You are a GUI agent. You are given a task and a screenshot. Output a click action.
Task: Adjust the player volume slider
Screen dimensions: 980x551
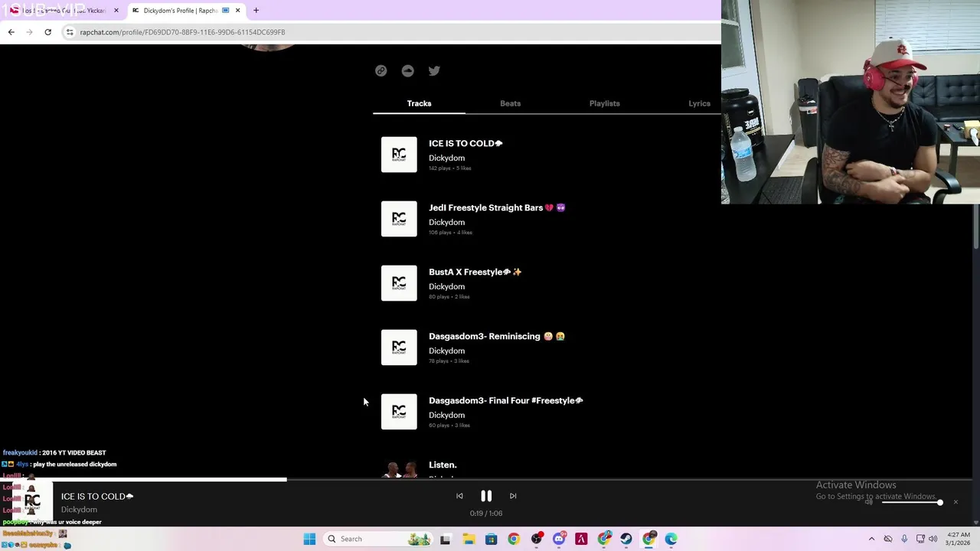(x=911, y=502)
